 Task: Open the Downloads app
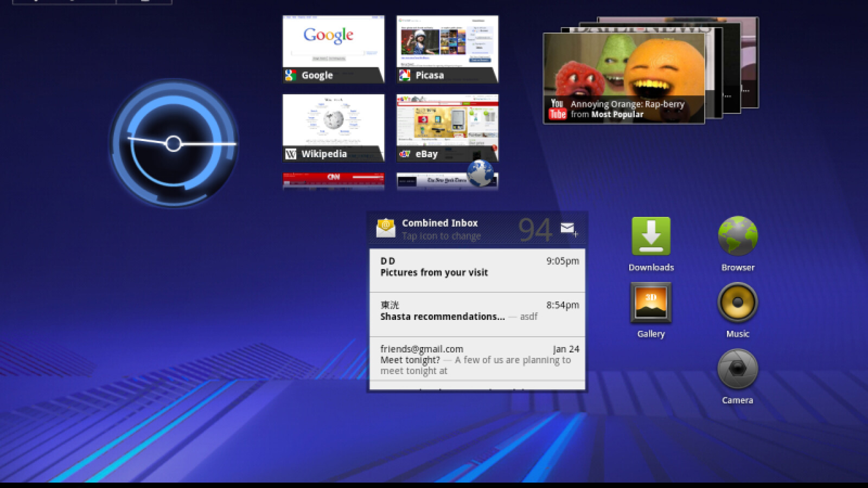point(651,237)
